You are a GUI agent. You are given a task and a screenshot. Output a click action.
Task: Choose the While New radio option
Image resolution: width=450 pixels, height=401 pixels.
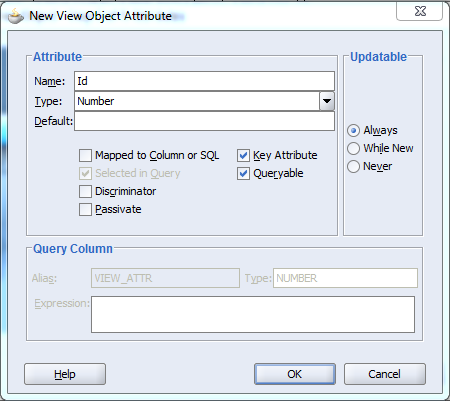click(x=353, y=148)
